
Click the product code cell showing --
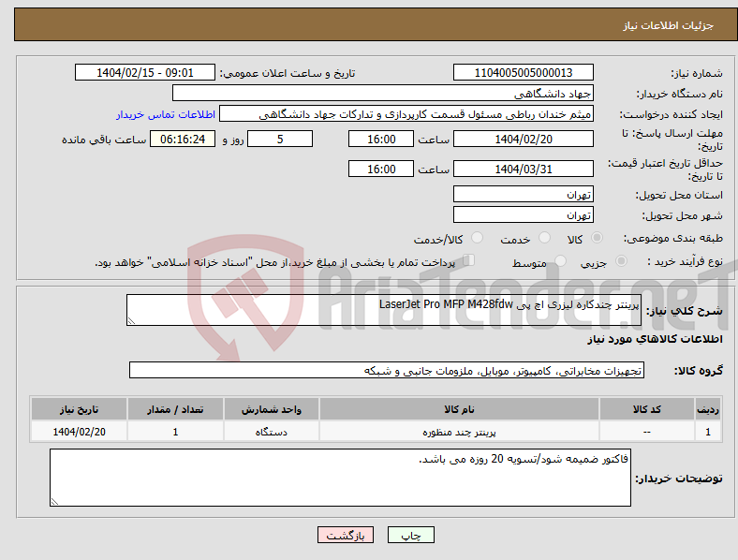(647, 432)
